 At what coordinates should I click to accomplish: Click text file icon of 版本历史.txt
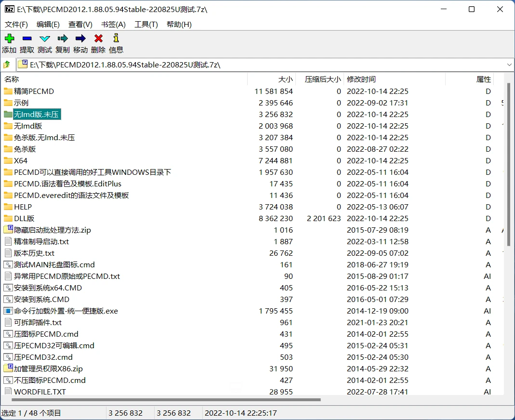(8, 253)
